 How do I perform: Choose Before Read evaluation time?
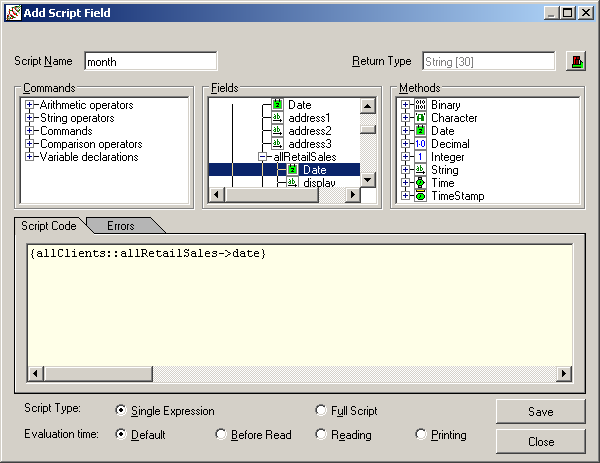tap(221, 434)
